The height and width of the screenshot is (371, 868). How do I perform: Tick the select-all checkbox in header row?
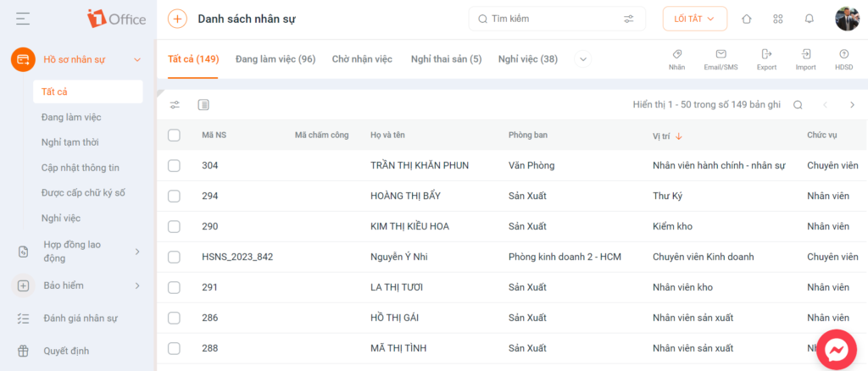(x=174, y=136)
